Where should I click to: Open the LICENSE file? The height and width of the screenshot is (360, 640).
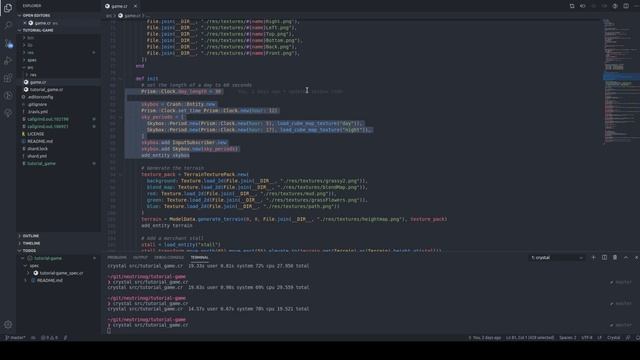(x=36, y=134)
